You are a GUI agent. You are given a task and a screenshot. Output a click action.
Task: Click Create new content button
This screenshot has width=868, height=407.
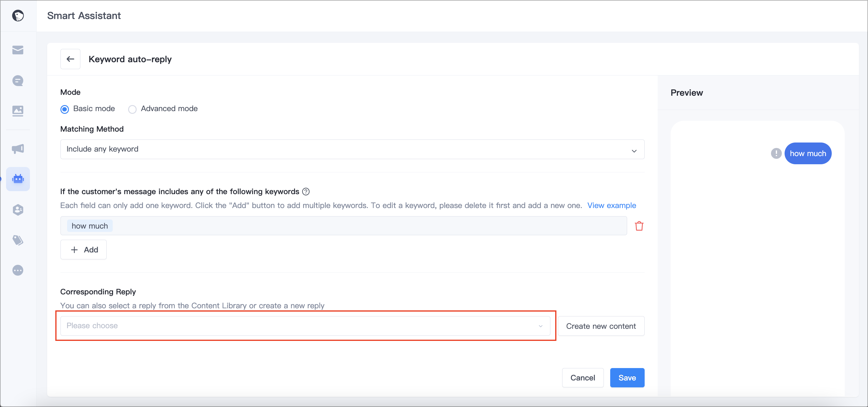click(x=601, y=326)
